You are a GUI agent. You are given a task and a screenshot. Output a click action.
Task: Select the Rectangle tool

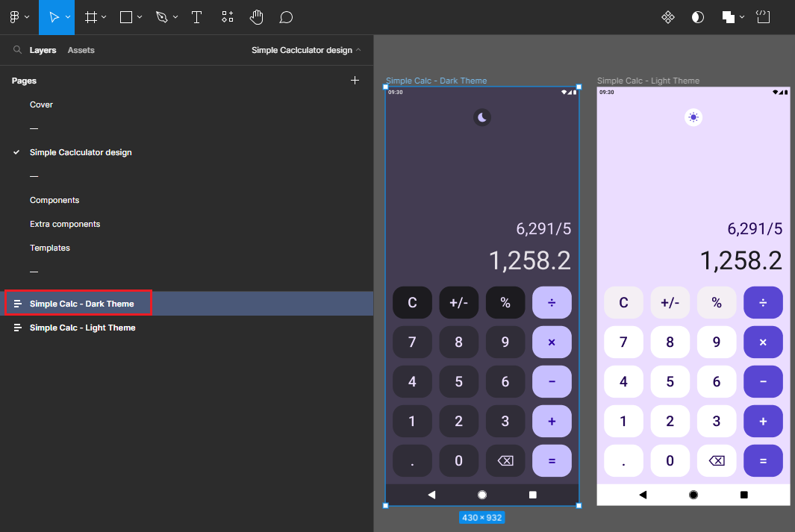pos(125,16)
